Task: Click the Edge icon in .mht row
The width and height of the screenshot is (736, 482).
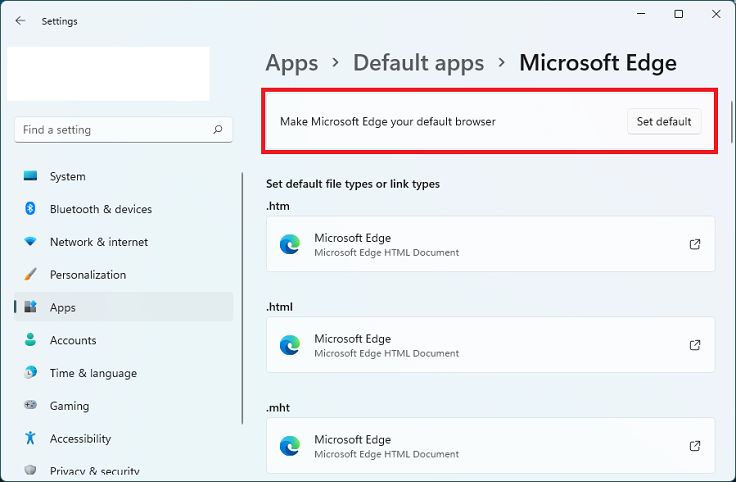Action: (x=290, y=446)
